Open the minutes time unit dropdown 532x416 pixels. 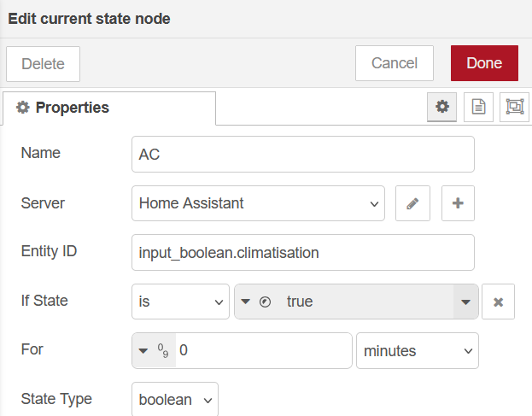tap(417, 350)
